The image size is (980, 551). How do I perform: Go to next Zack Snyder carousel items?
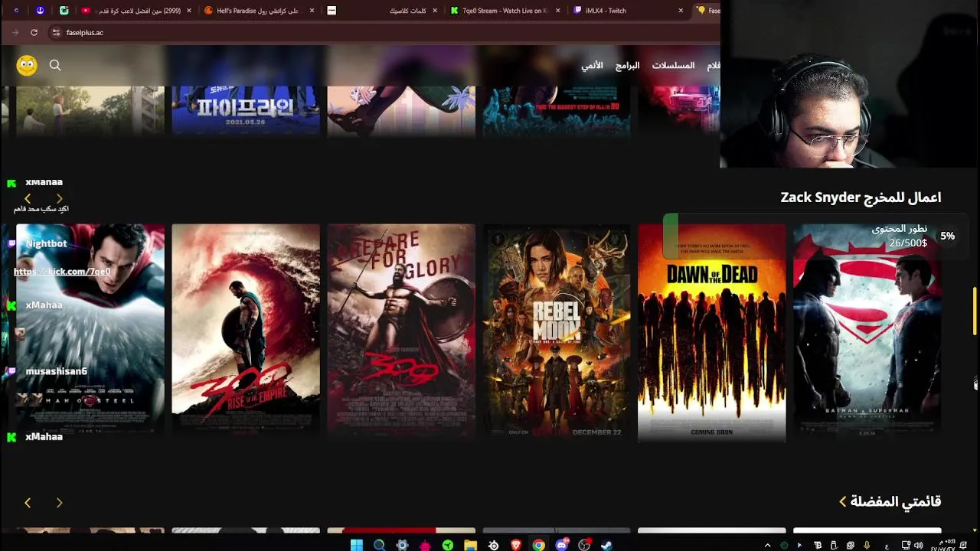60,198
